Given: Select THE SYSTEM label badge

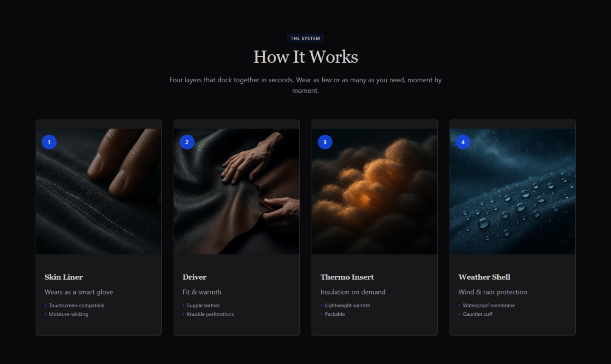Looking at the screenshot, I should (305, 39).
